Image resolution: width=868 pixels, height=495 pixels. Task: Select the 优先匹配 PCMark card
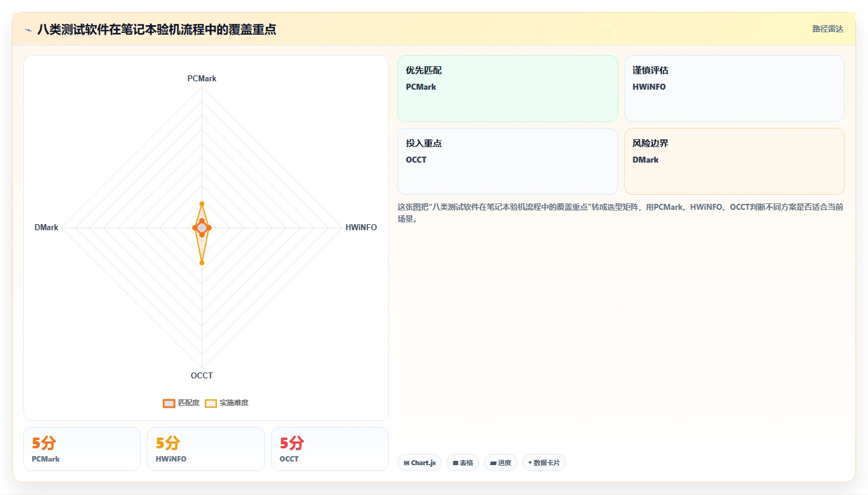coord(508,88)
